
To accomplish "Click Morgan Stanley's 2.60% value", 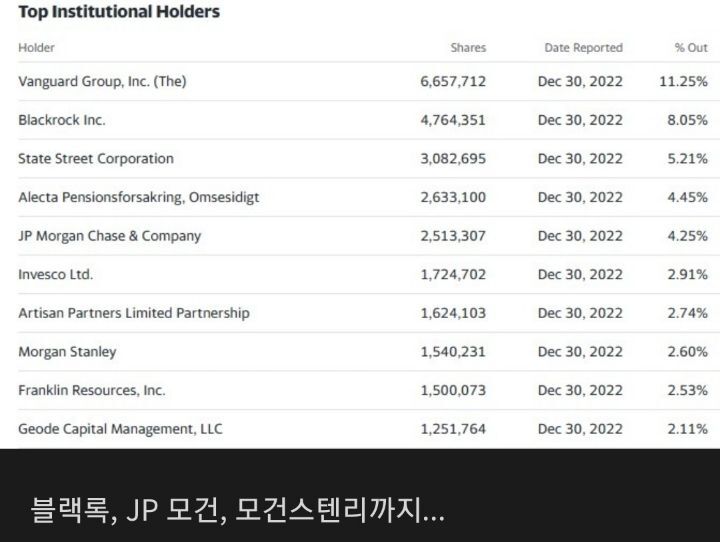I will click(x=687, y=351).
